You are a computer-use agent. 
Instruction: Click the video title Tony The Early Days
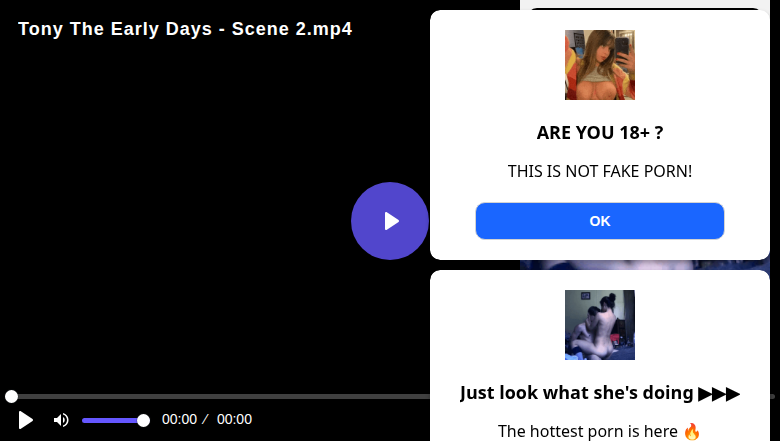tap(185, 29)
